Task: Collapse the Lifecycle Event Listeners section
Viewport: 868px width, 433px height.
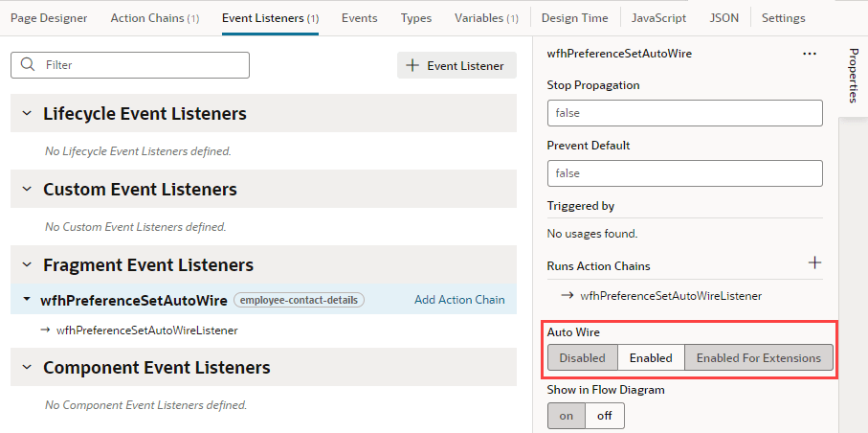Action: (x=27, y=113)
